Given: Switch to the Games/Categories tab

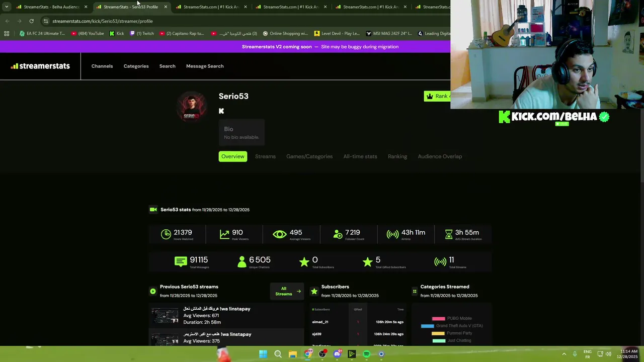Looking at the screenshot, I should (x=309, y=156).
